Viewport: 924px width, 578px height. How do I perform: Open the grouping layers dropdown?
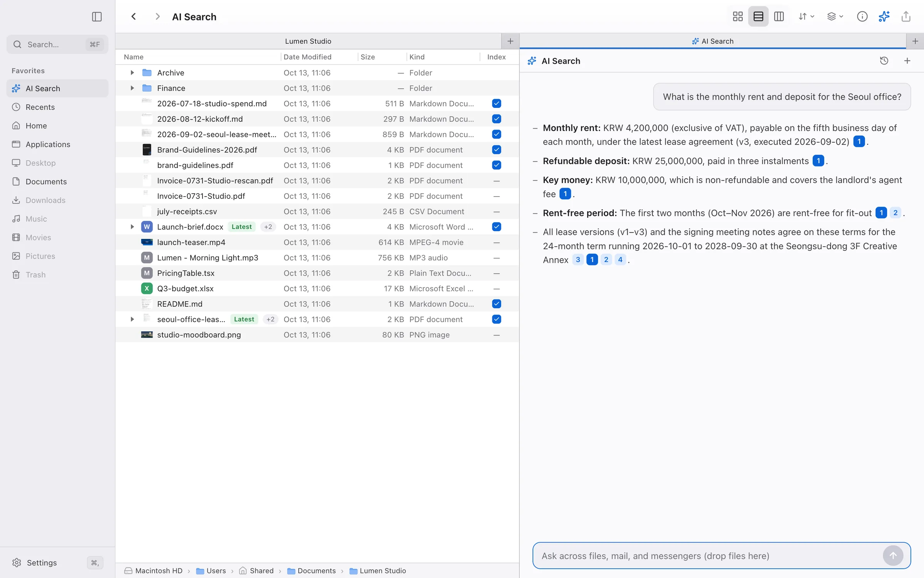(x=835, y=17)
